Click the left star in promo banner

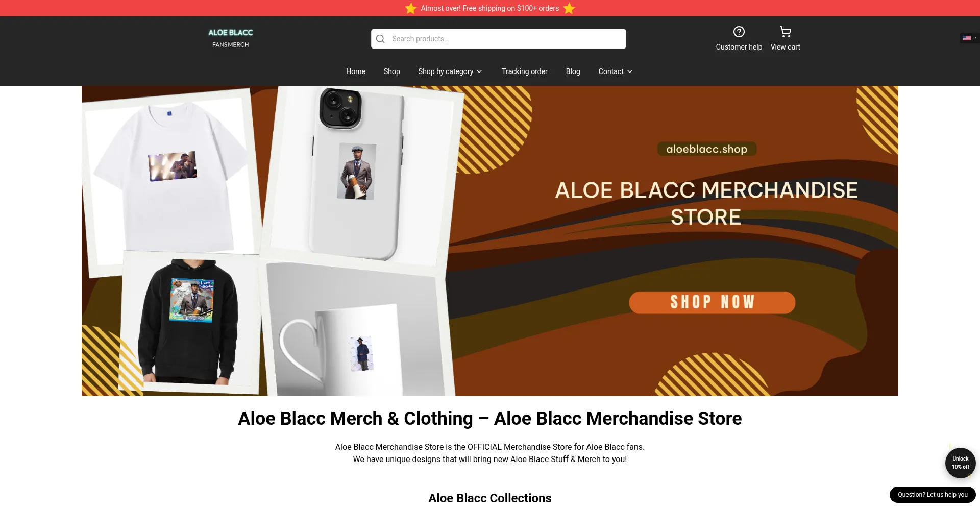[411, 8]
